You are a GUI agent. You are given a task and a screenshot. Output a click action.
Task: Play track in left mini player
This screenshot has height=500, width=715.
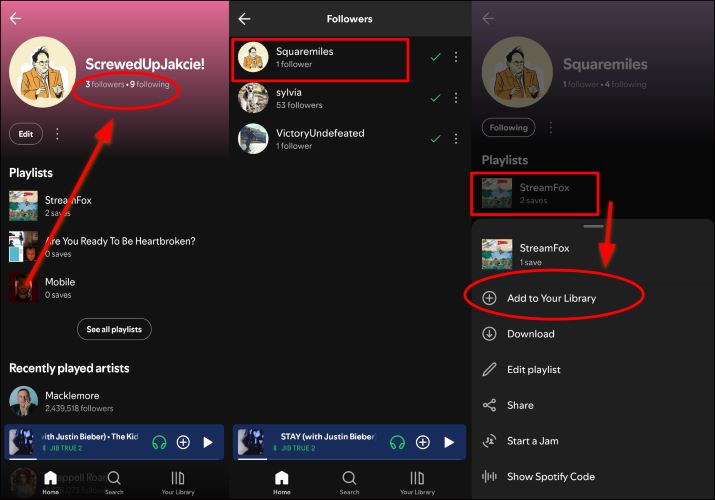coord(208,442)
